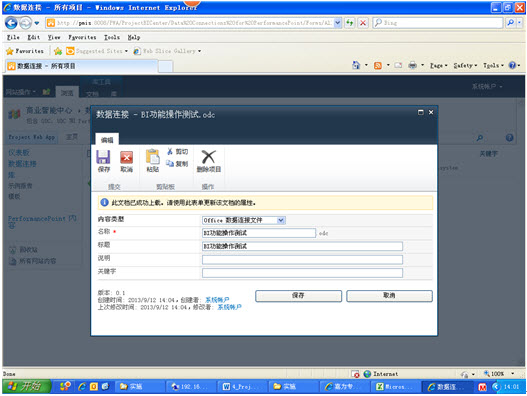This screenshot has height=396, width=527.
Task: Click the 名称 name input field
Action: click(x=259, y=233)
